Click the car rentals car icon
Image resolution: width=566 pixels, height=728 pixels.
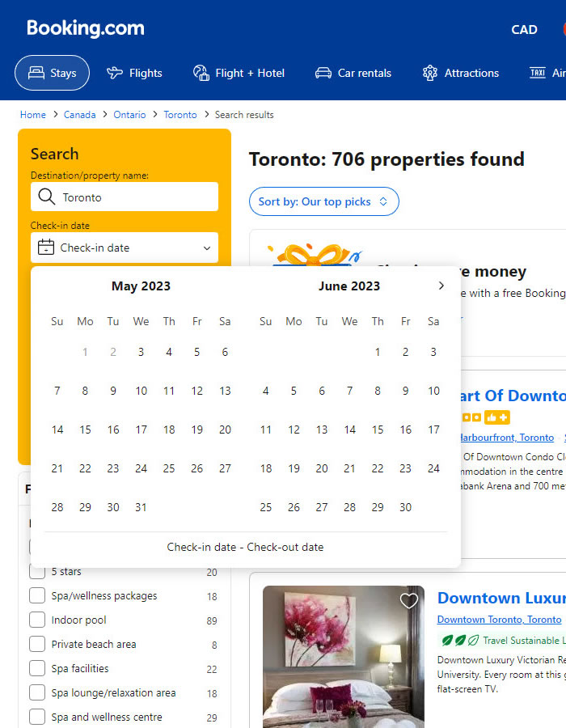pos(323,73)
